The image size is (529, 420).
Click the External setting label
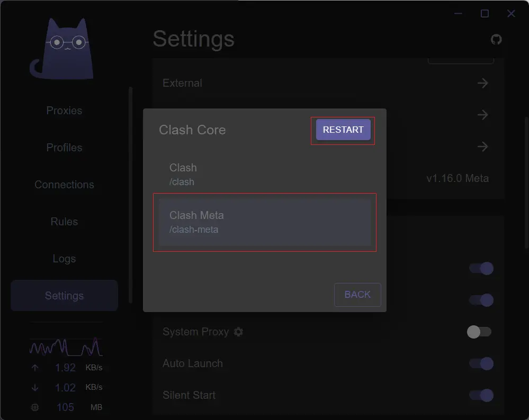182,83
